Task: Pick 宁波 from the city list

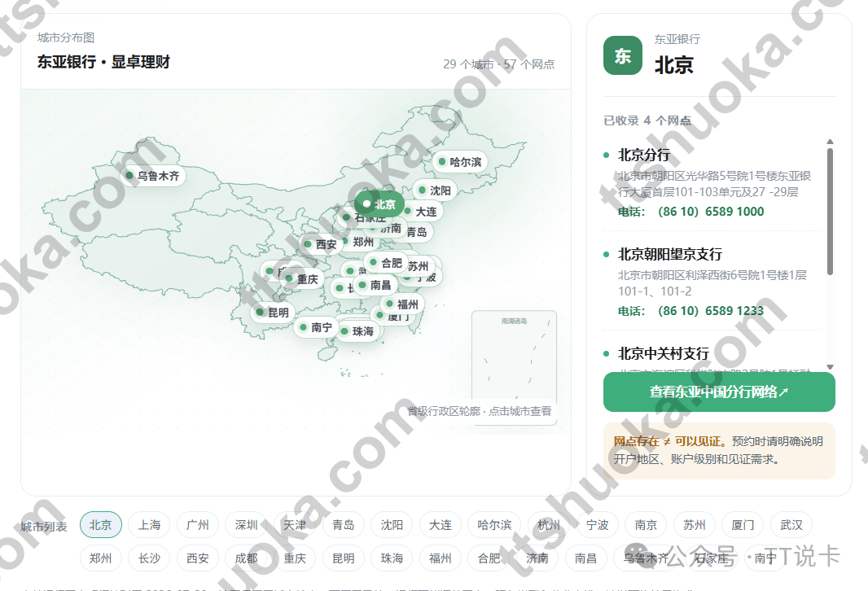Action: 598,524
